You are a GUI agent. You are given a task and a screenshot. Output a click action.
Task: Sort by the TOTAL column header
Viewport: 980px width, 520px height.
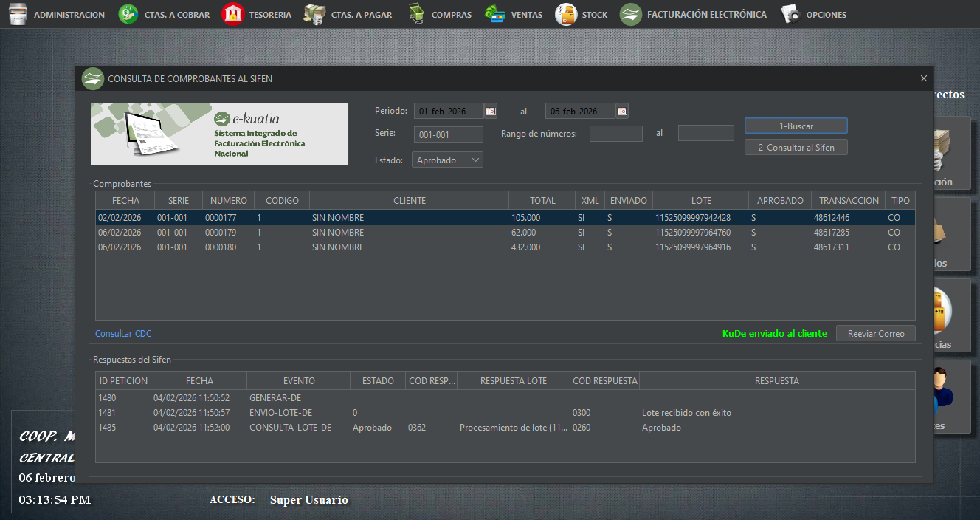click(x=542, y=200)
